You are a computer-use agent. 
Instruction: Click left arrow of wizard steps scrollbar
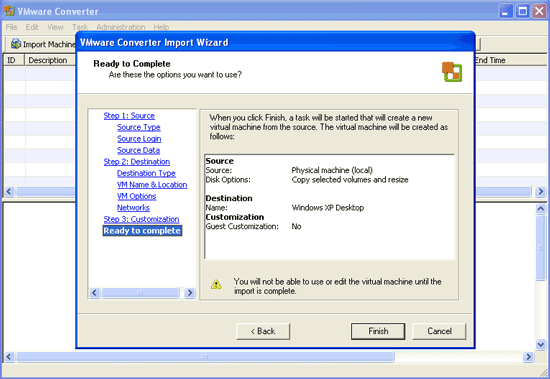[95, 293]
